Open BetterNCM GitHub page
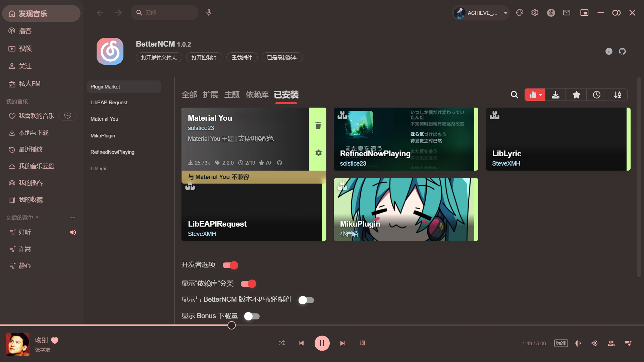This screenshot has height=362, width=644. (623, 51)
